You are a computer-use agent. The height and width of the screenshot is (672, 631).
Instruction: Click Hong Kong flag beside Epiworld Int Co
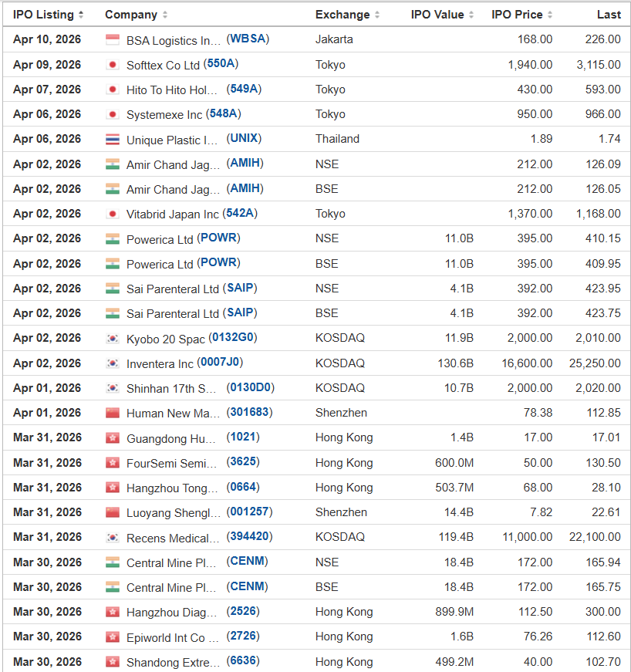click(x=112, y=637)
